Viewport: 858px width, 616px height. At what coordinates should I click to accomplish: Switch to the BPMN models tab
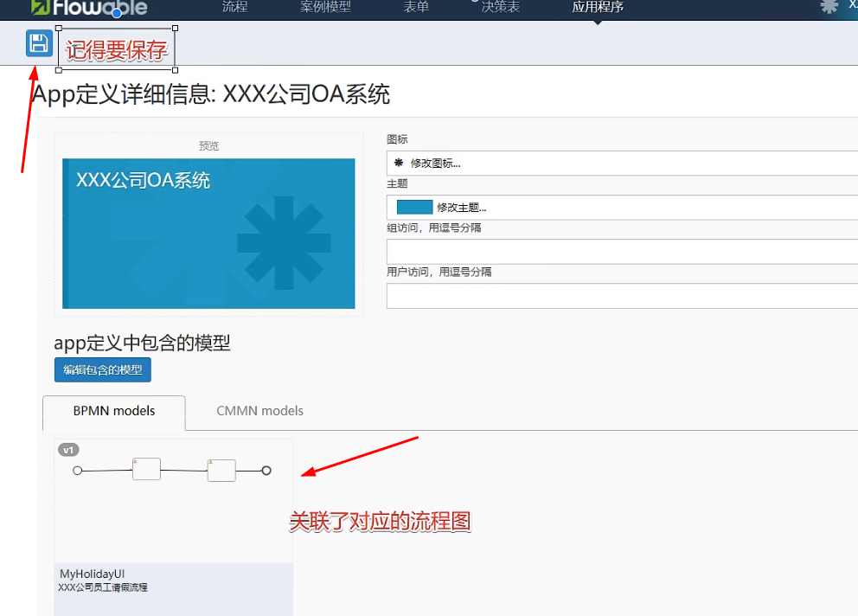click(114, 411)
